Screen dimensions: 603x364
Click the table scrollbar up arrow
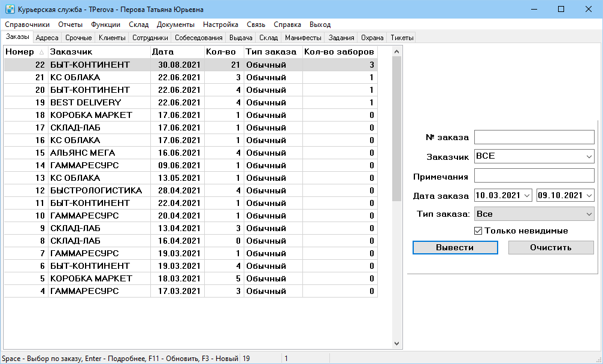pyautogui.click(x=396, y=51)
